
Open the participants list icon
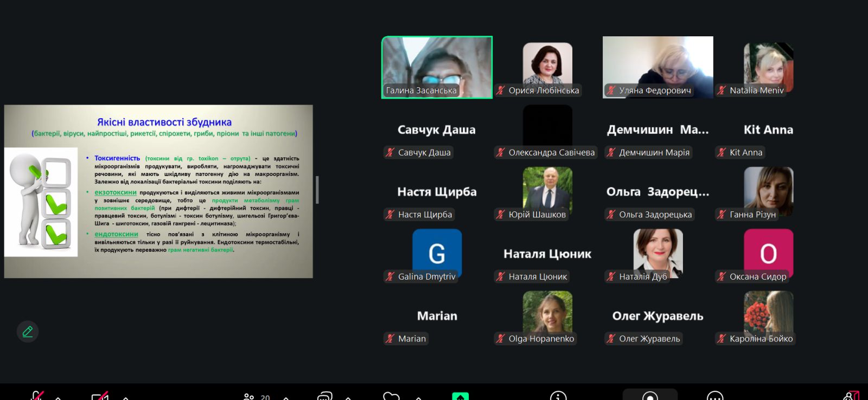(x=249, y=396)
